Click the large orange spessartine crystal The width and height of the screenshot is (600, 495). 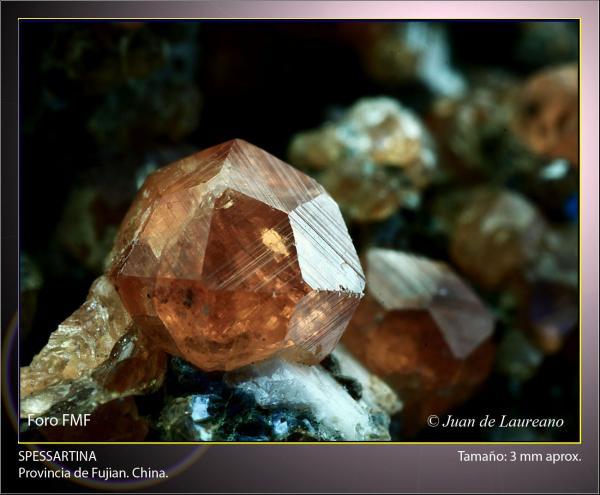pyautogui.click(x=238, y=255)
